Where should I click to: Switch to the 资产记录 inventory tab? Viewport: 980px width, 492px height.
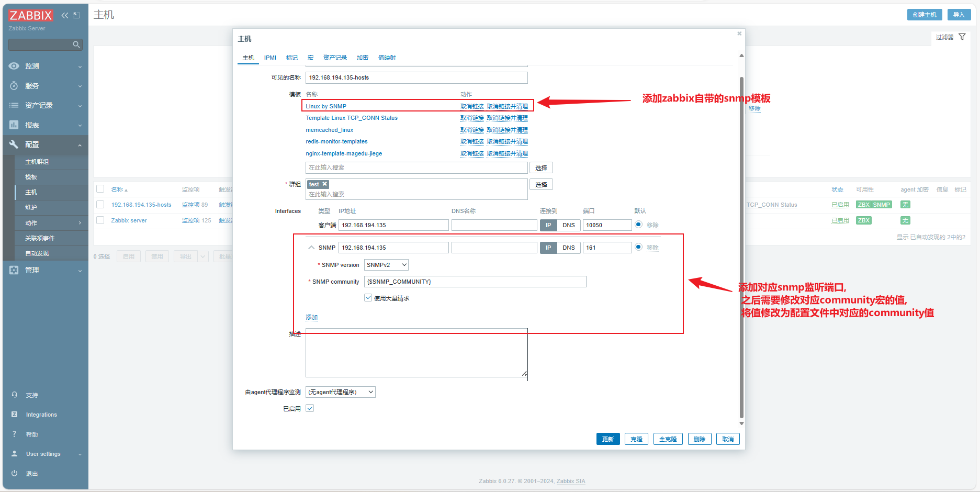click(x=335, y=58)
